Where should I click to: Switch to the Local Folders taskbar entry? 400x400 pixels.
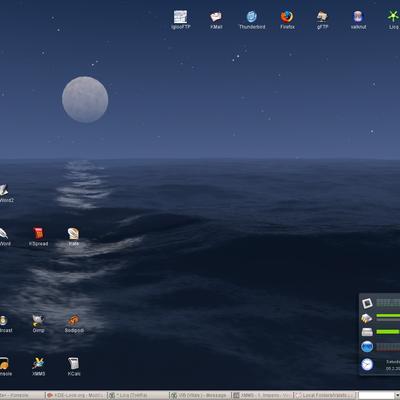point(324,395)
